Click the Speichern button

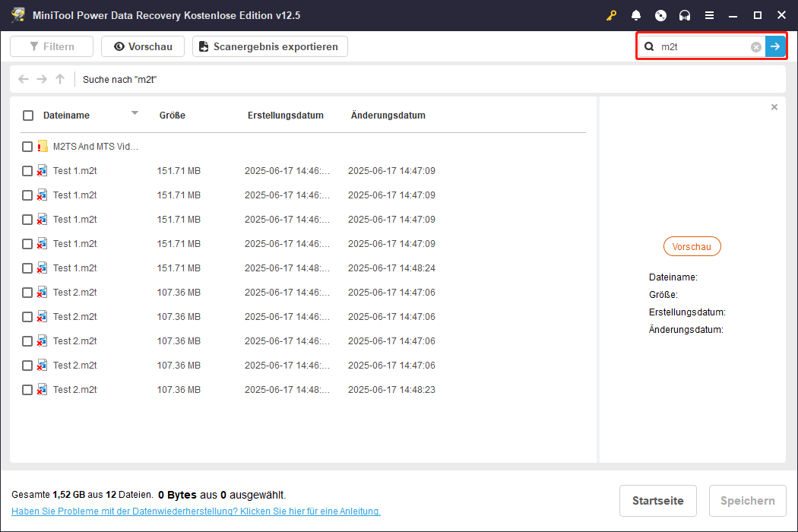747,501
